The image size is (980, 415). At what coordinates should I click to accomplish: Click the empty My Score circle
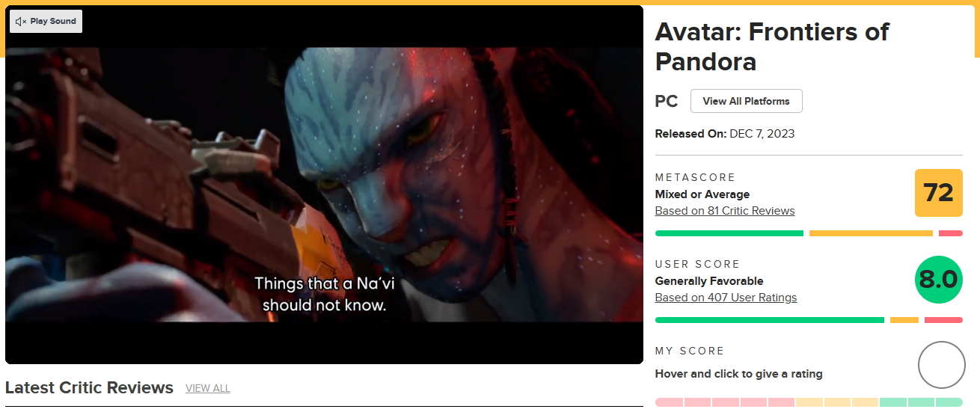coord(942,365)
